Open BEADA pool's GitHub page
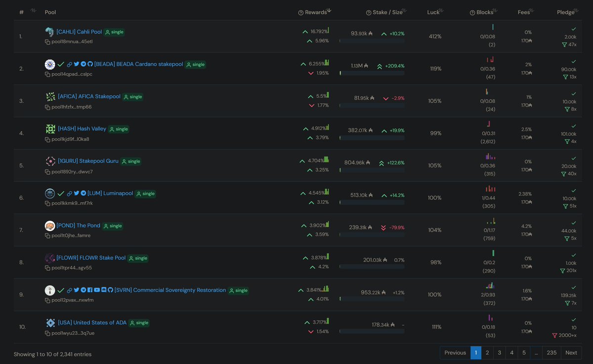This screenshot has width=593, height=364. [90, 64]
